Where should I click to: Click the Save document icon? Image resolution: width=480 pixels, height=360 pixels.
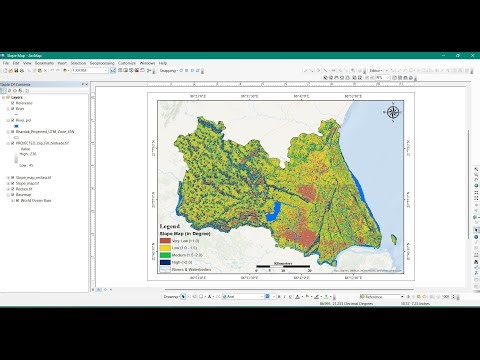pos(16,71)
